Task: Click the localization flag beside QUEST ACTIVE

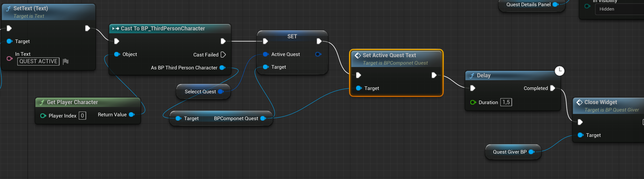Action: point(66,61)
